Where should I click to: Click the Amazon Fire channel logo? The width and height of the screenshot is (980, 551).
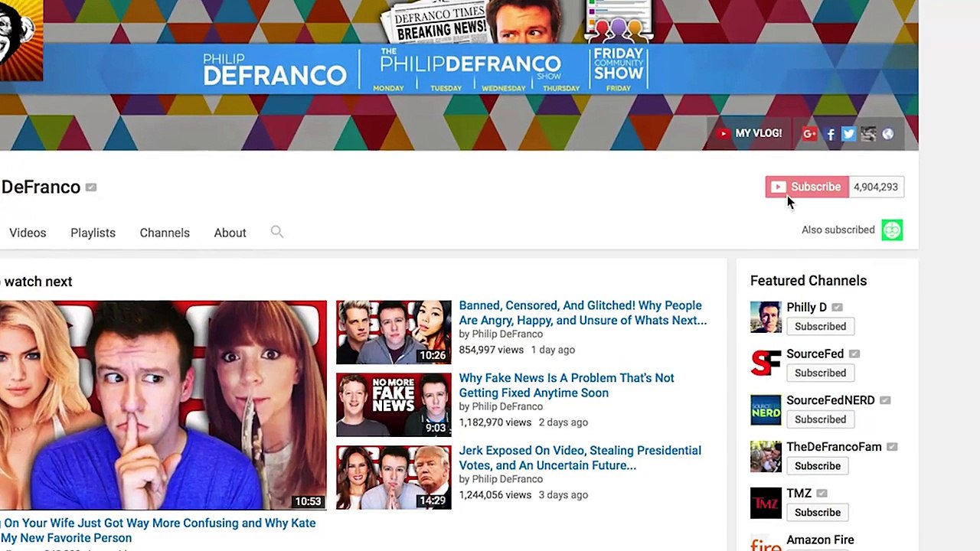[766, 543]
